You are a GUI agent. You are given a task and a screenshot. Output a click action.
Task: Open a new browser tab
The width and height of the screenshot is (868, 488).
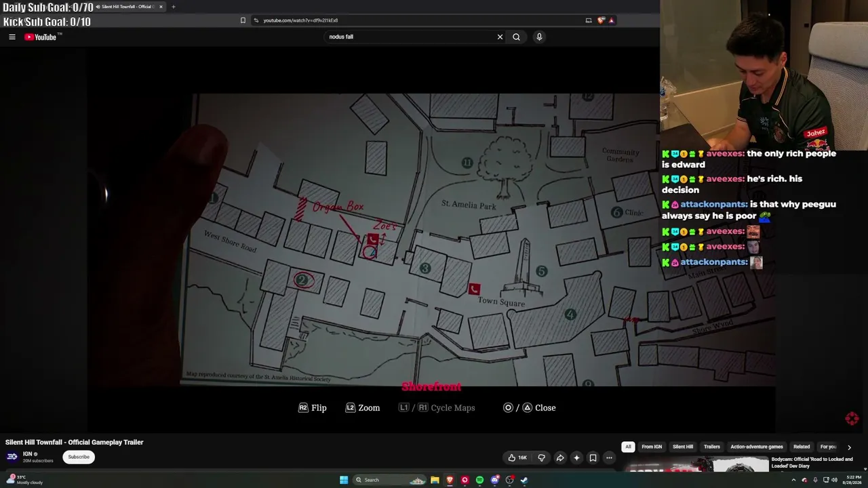(x=173, y=7)
